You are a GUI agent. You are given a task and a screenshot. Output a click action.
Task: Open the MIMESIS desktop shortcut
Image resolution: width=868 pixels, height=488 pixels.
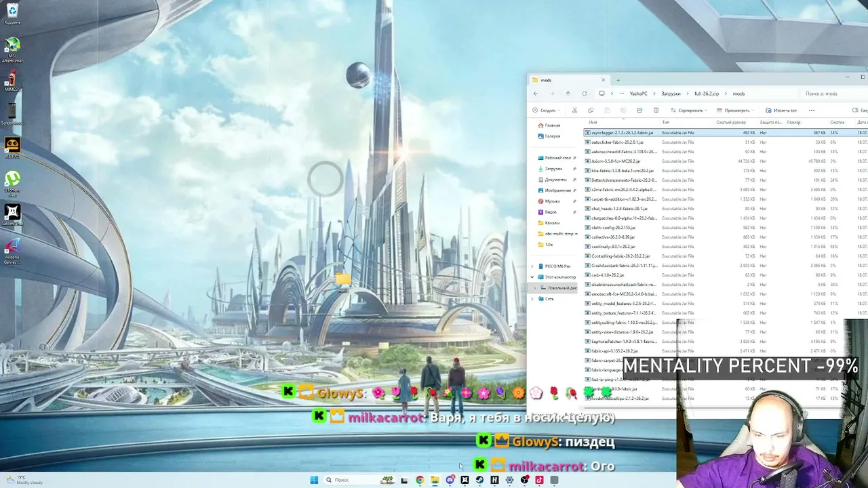point(12,81)
